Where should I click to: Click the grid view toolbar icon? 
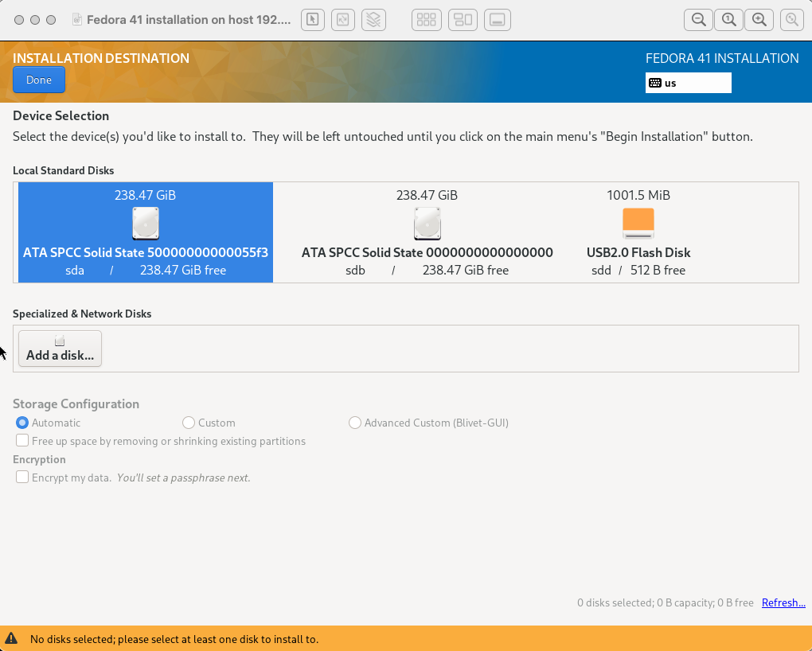tap(426, 20)
